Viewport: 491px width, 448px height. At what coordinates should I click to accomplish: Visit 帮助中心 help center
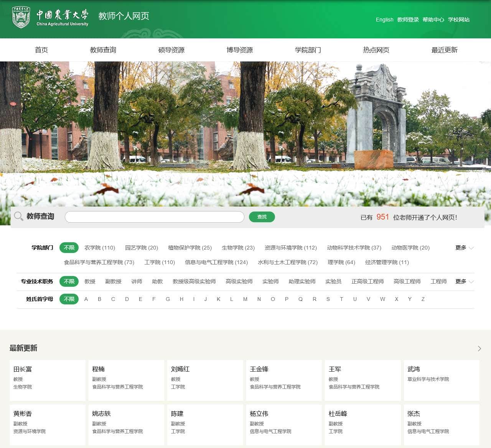[x=433, y=20]
